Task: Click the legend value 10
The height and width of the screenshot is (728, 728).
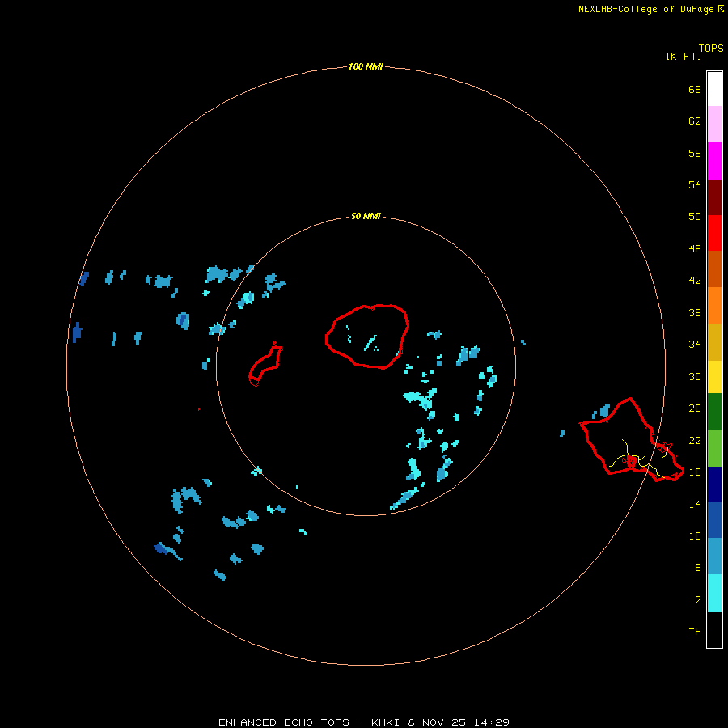Action: pos(695,535)
